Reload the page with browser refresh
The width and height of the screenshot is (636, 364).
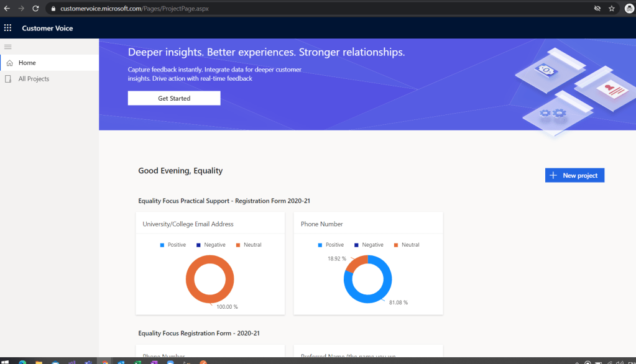point(35,9)
